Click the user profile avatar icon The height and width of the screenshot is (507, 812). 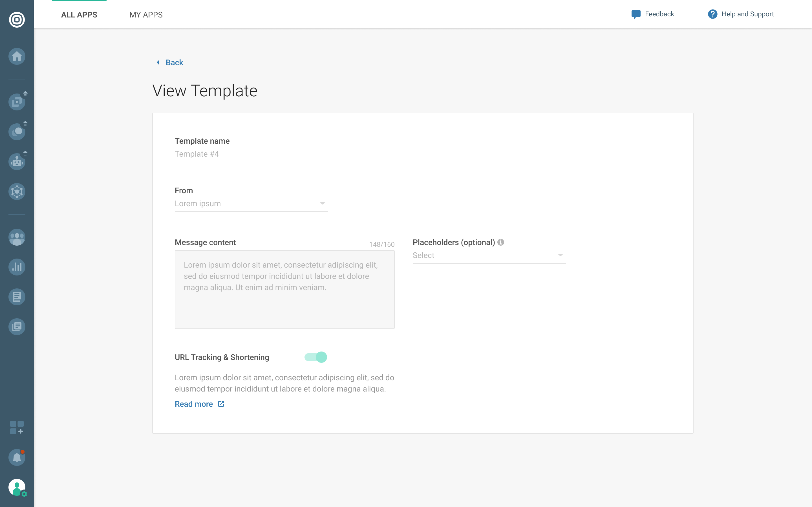pos(17,487)
